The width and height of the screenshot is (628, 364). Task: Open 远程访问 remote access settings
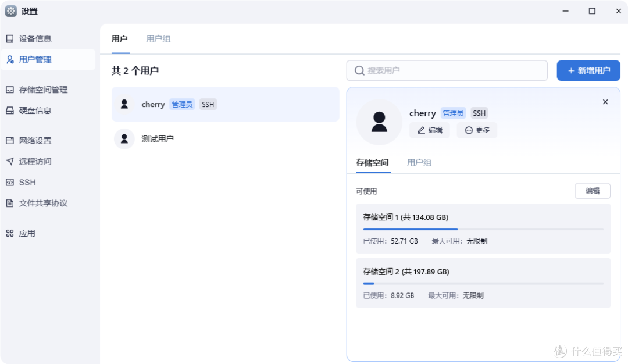point(34,161)
